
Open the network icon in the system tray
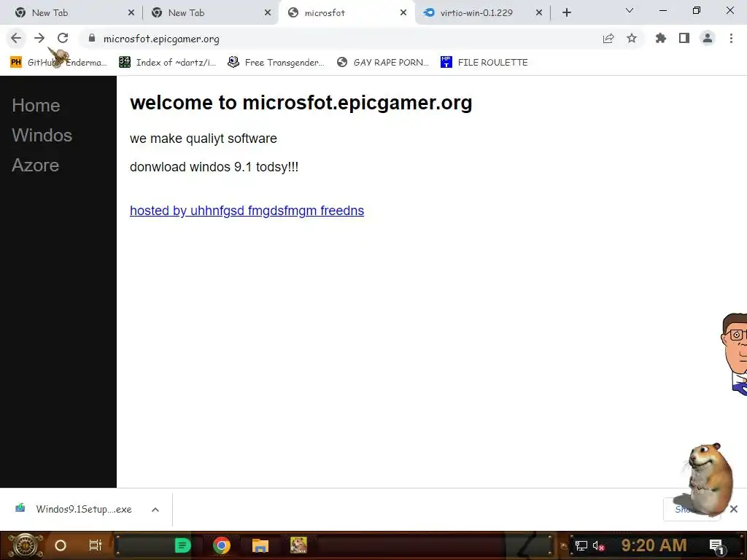click(x=581, y=545)
